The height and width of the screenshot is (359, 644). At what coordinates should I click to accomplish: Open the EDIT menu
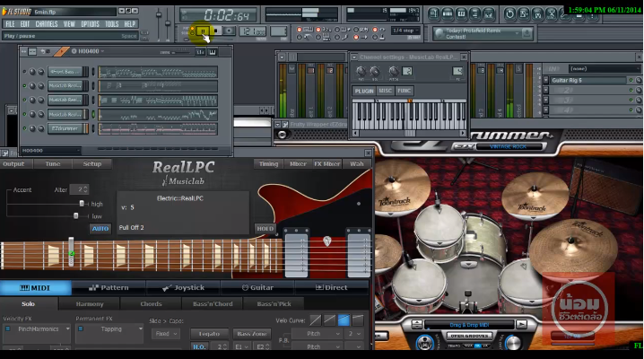[x=24, y=24]
